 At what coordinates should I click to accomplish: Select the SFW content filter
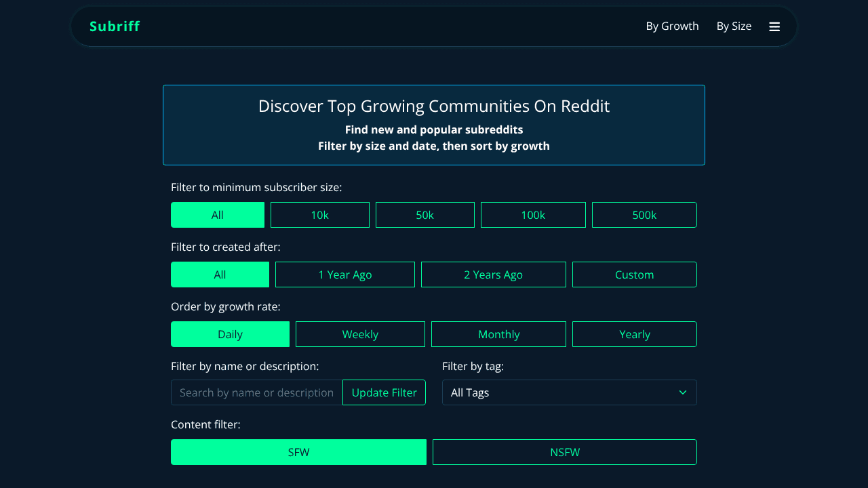[298, 452]
